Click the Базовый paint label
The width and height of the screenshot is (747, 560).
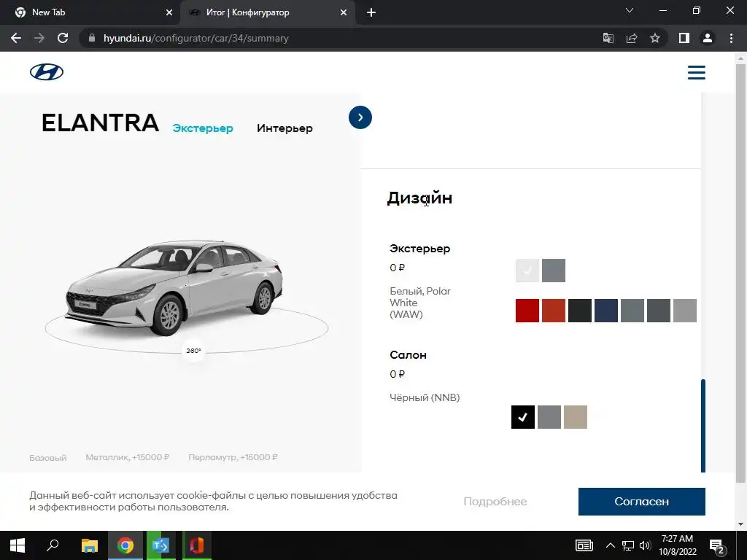point(47,458)
